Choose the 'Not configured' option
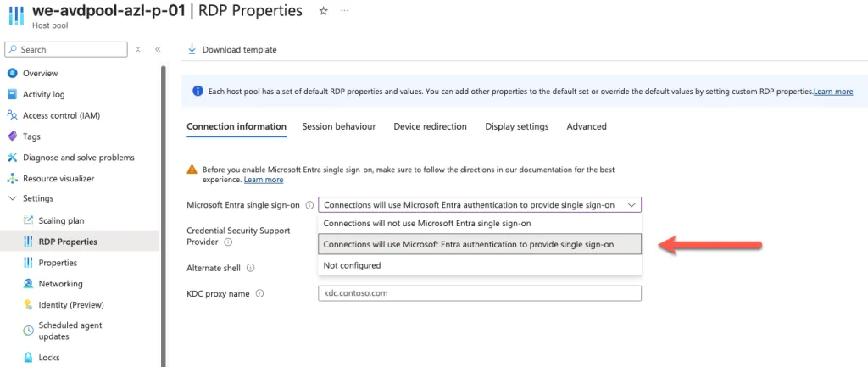This screenshot has width=868, height=367. click(x=352, y=265)
